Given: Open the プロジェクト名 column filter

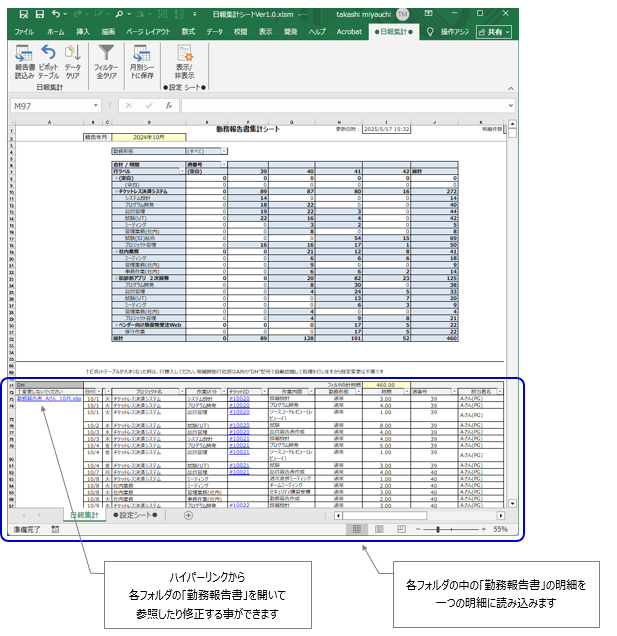Looking at the screenshot, I should coord(182,391).
